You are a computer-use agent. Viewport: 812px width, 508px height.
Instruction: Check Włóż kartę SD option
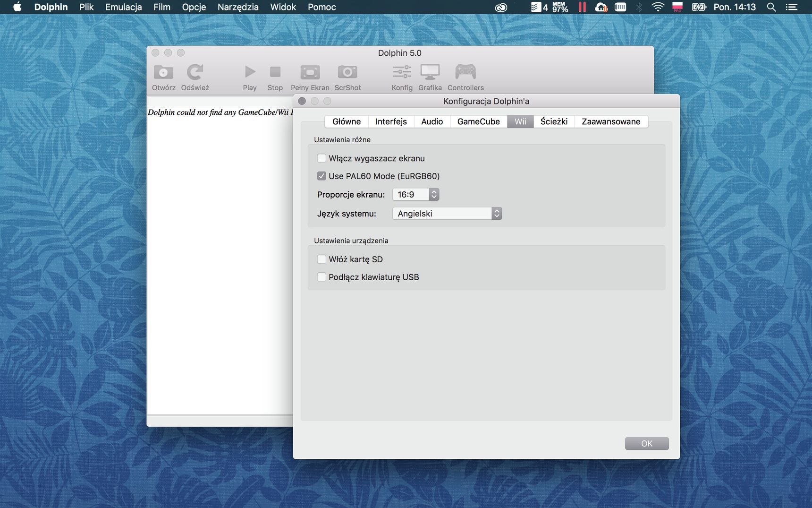(321, 259)
